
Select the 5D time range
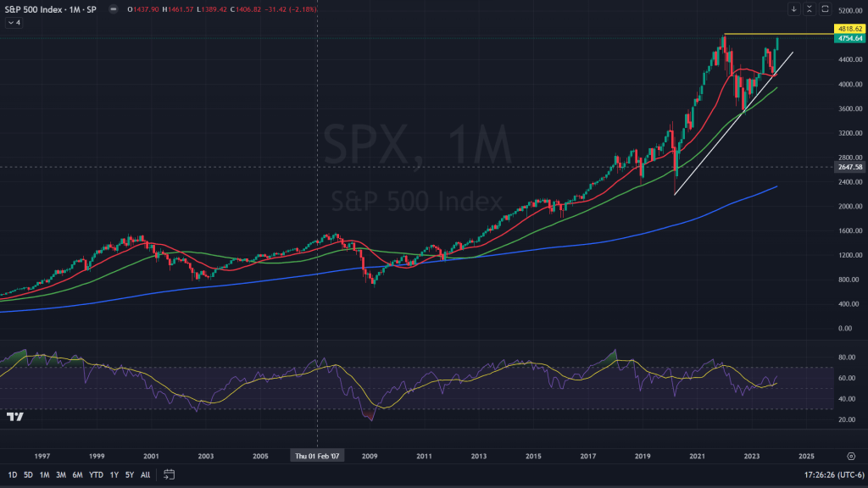28,474
